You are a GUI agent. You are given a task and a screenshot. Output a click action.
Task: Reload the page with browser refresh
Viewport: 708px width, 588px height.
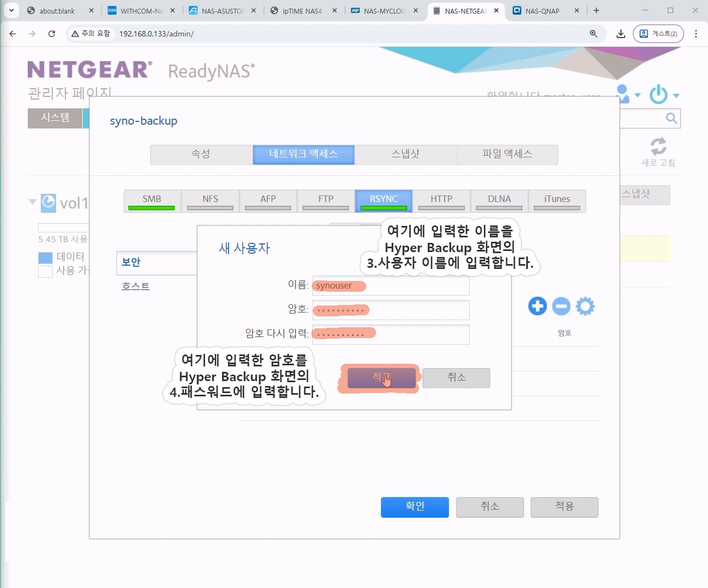tap(52, 34)
